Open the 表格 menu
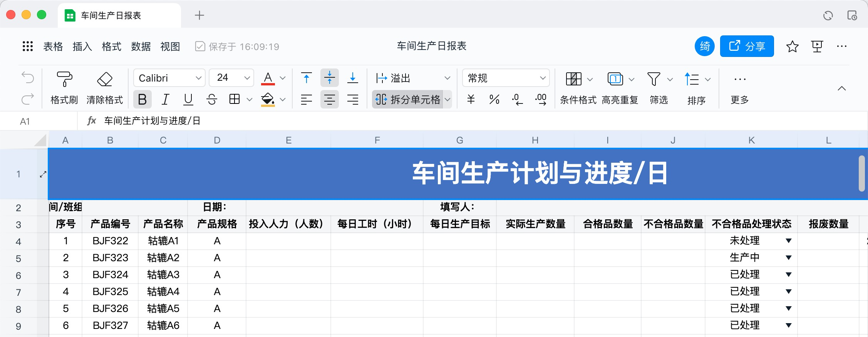 (x=53, y=47)
